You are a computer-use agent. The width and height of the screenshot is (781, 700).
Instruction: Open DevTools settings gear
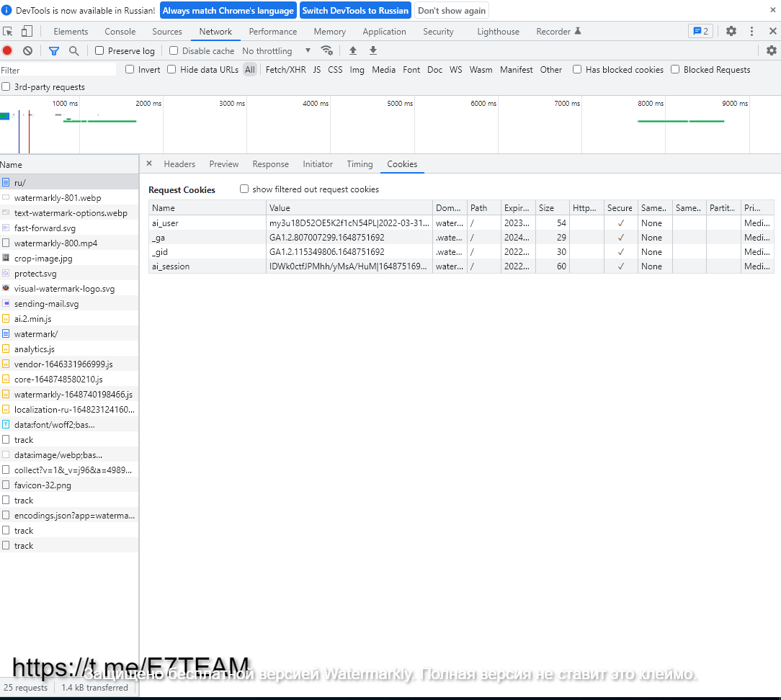(x=731, y=31)
